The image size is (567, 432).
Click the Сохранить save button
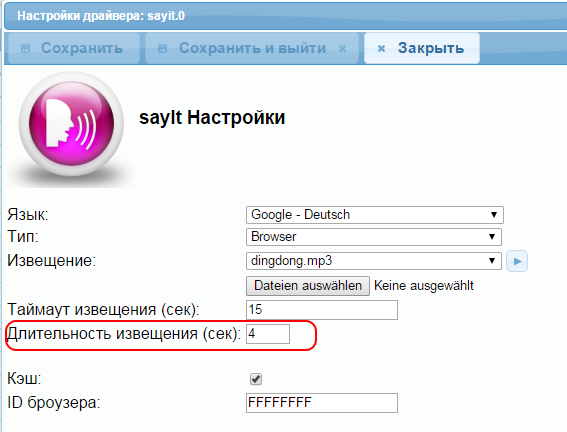tap(73, 48)
